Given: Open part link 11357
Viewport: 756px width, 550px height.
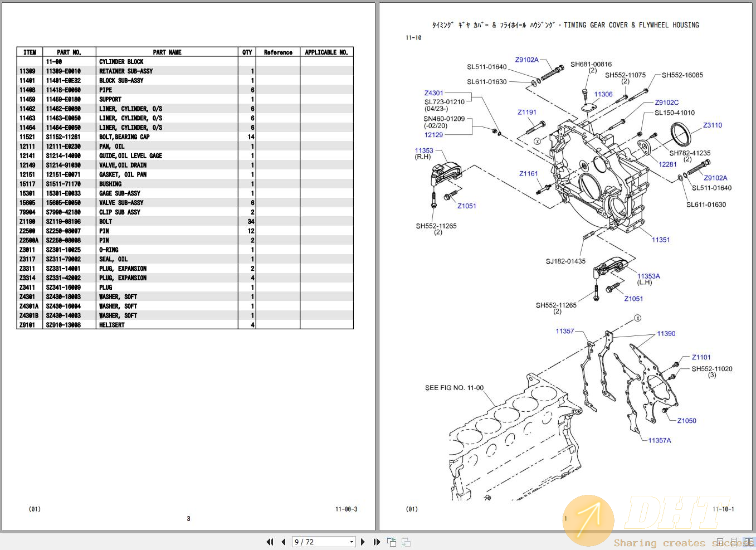Looking at the screenshot, I should 565,331.
